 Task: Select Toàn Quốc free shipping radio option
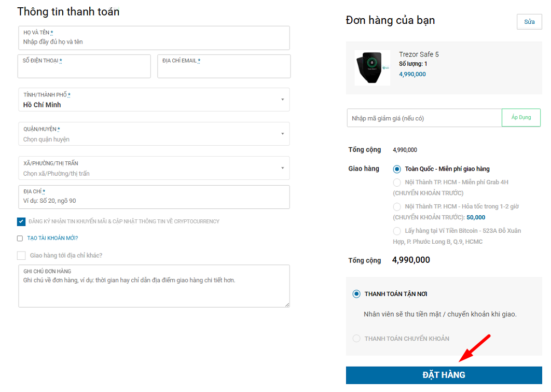397,169
